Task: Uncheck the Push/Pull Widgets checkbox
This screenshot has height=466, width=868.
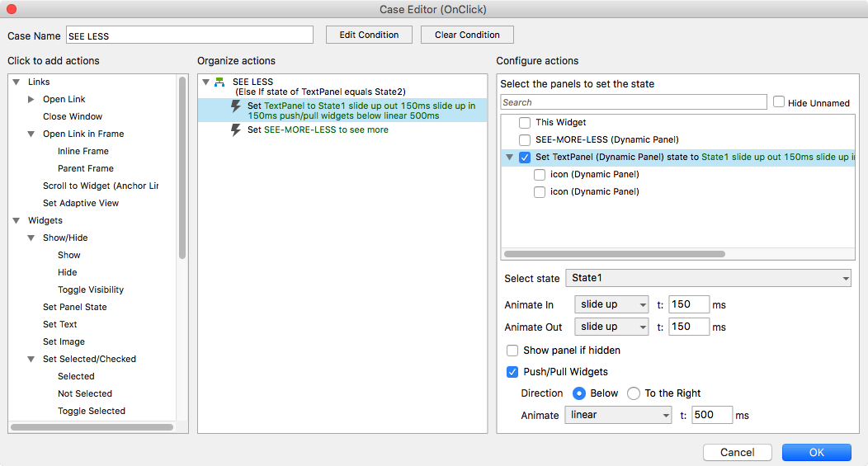Action: [x=512, y=372]
